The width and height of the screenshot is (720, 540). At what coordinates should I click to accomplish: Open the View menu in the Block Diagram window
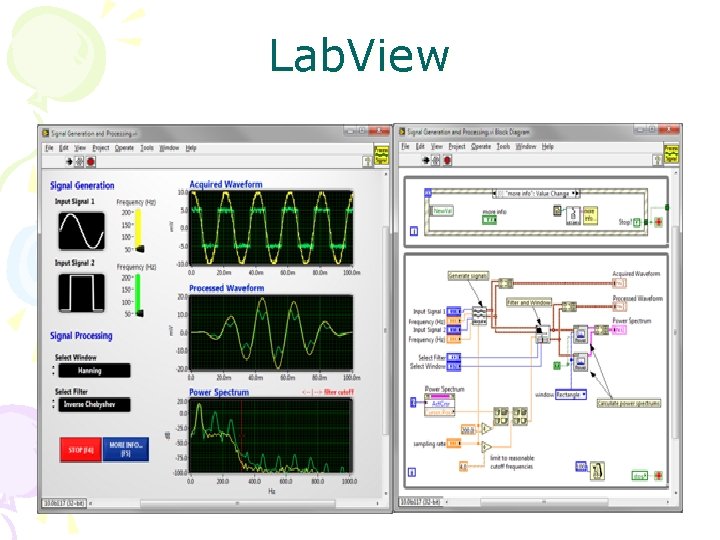click(436, 146)
